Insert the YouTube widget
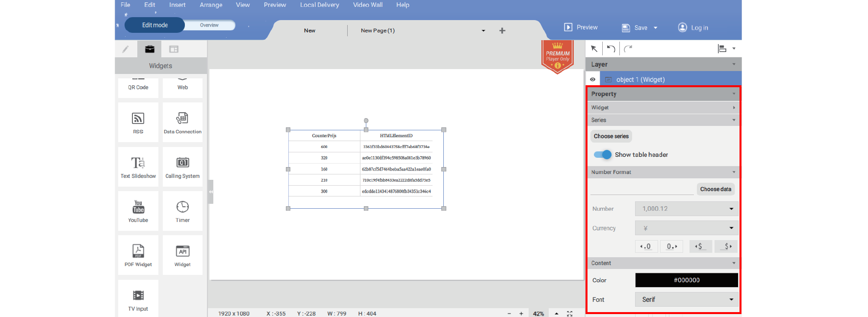 click(x=138, y=211)
